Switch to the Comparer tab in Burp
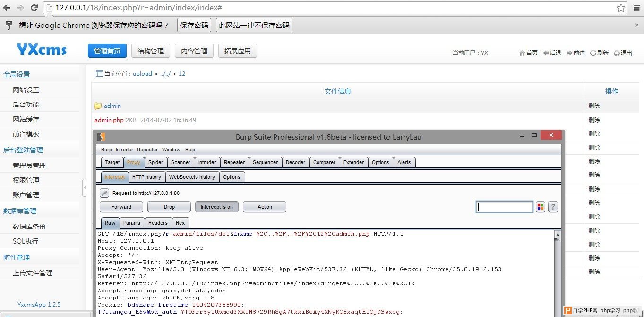 click(325, 162)
